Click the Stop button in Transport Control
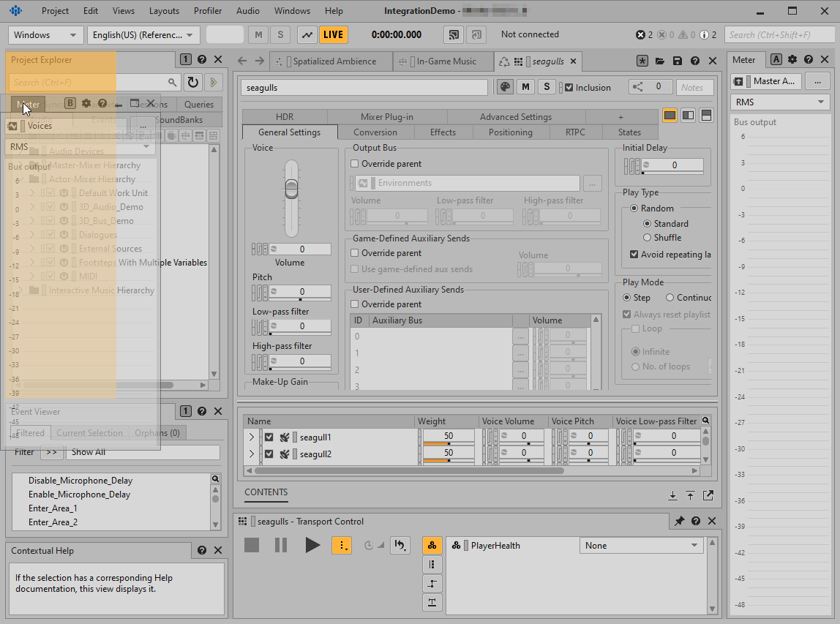840x624 pixels. coord(252,545)
